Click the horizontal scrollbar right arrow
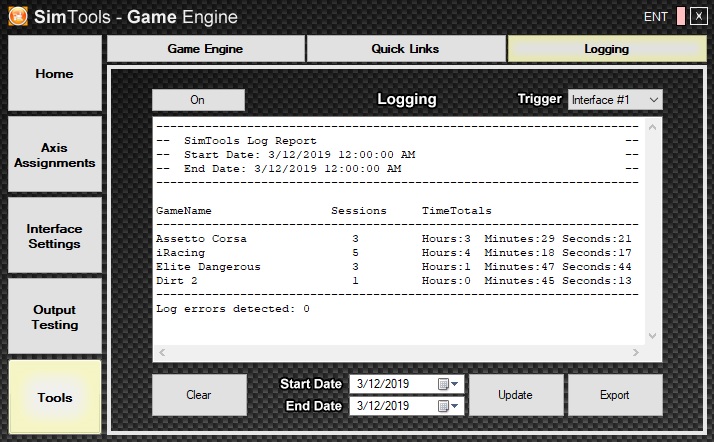 coord(636,352)
